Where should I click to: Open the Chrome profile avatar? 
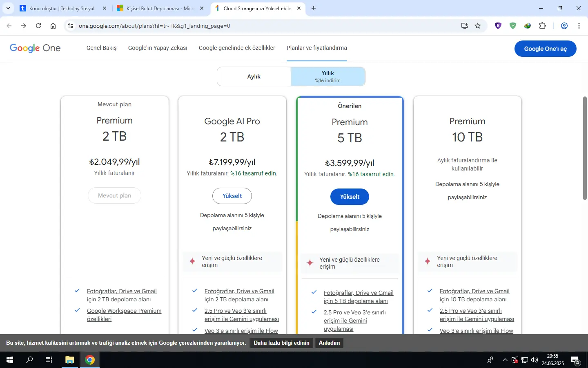564,26
